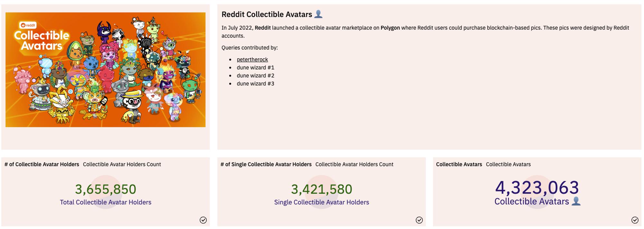The width and height of the screenshot is (644, 229).
Task: Click the checkmark icon on Collectible Avatars counter card
Action: pos(635,220)
